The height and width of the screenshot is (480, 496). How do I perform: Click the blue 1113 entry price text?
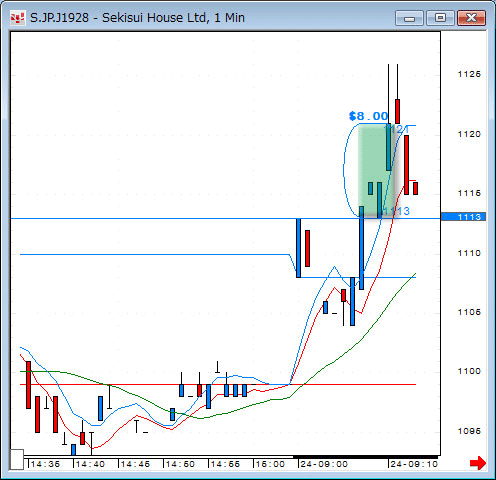[395, 211]
